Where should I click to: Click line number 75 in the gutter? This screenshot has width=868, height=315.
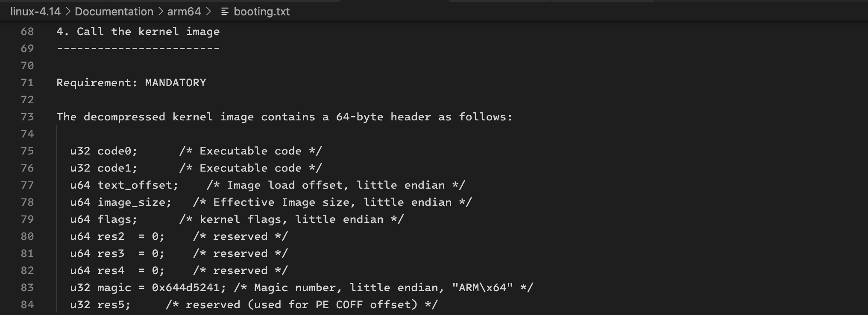27,151
